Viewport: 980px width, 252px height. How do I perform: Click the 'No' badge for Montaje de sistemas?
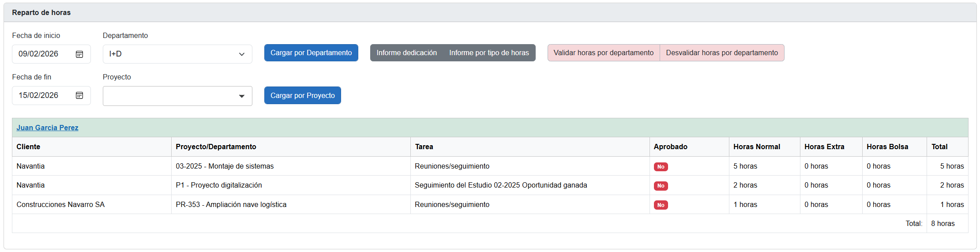tap(661, 167)
